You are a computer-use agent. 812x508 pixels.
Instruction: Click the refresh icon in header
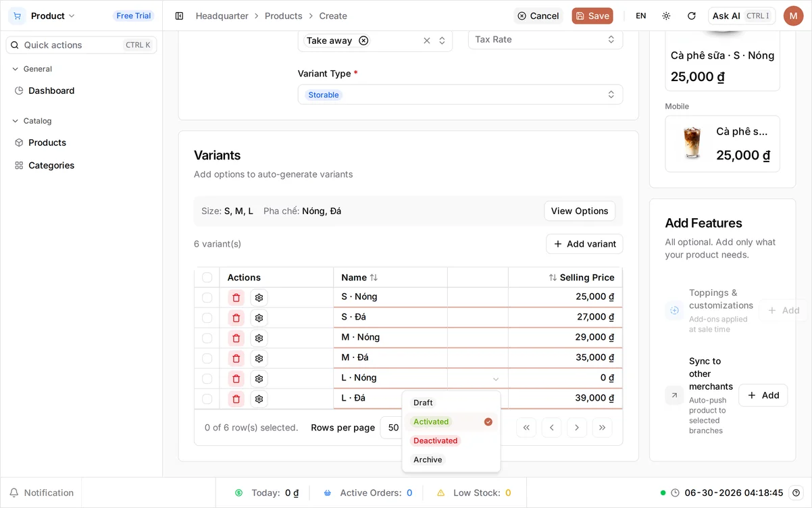[x=691, y=16]
